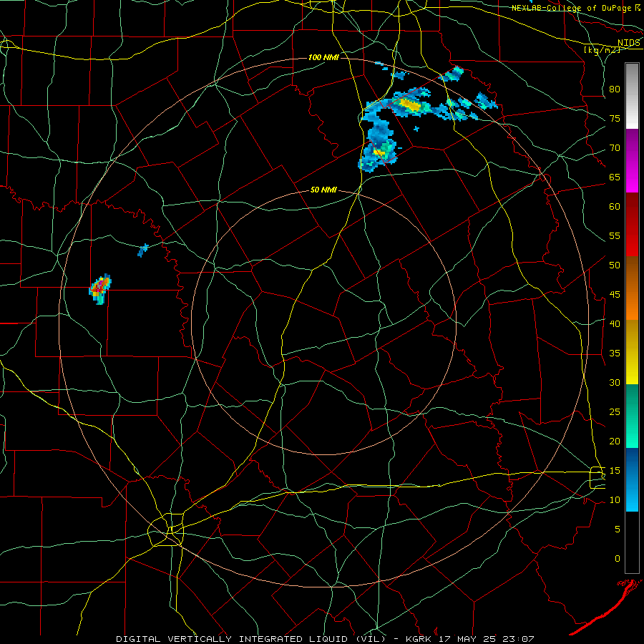Click the 80 value on the color scale
Image resolution: width=644 pixels, height=644 pixels.
coord(615,89)
